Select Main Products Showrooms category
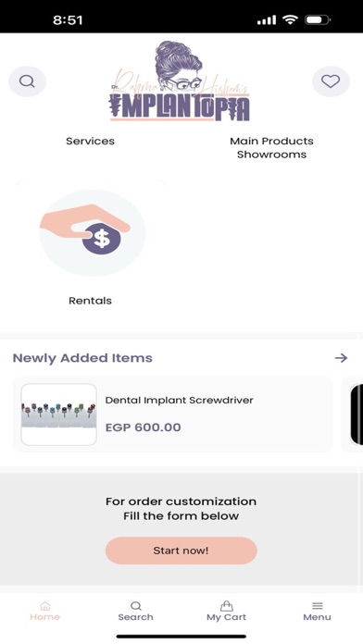This screenshot has width=363, height=644. click(x=271, y=147)
